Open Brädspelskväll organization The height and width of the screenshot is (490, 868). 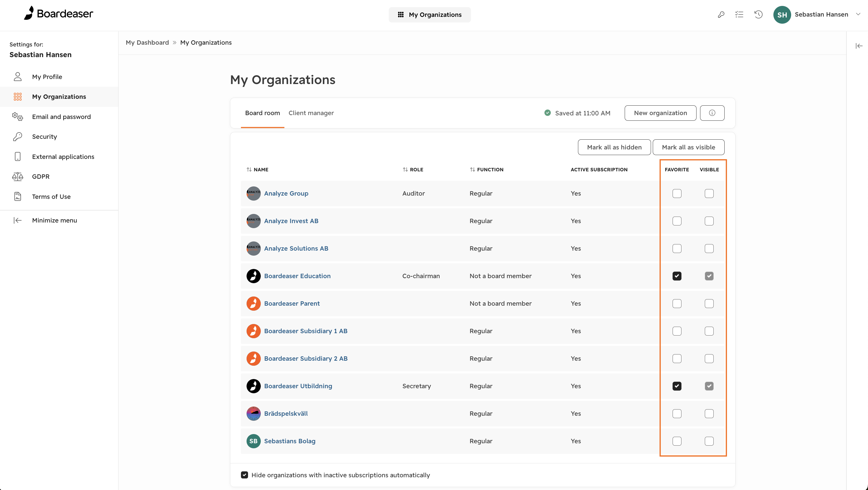(286, 413)
